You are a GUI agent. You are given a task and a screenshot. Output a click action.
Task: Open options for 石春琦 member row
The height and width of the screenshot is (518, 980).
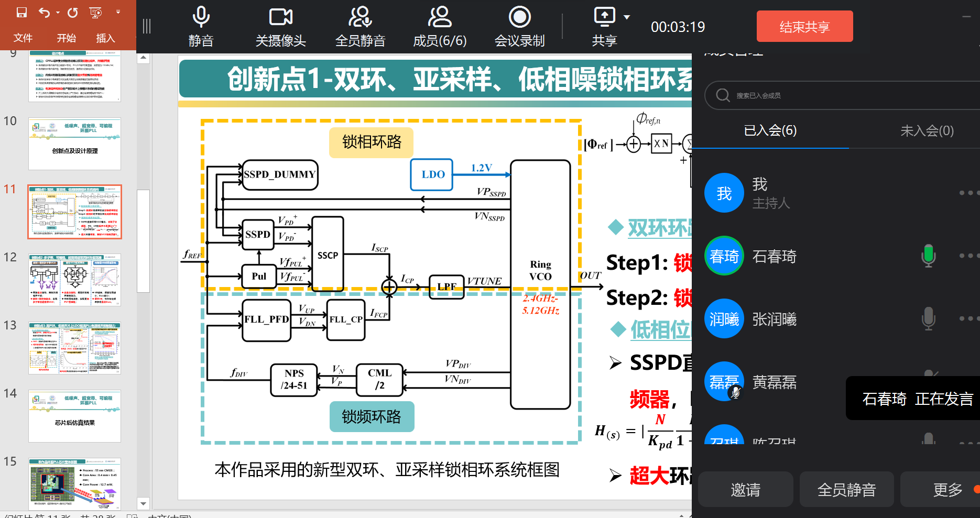coord(966,256)
